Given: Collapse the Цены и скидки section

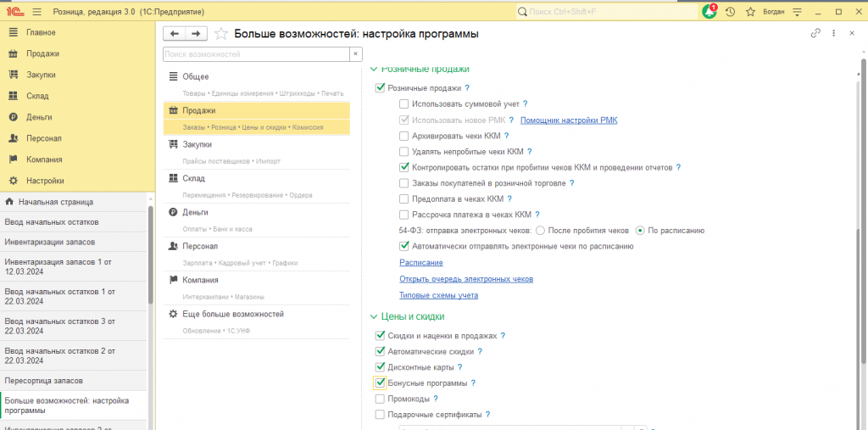Looking at the screenshot, I should tap(374, 316).
